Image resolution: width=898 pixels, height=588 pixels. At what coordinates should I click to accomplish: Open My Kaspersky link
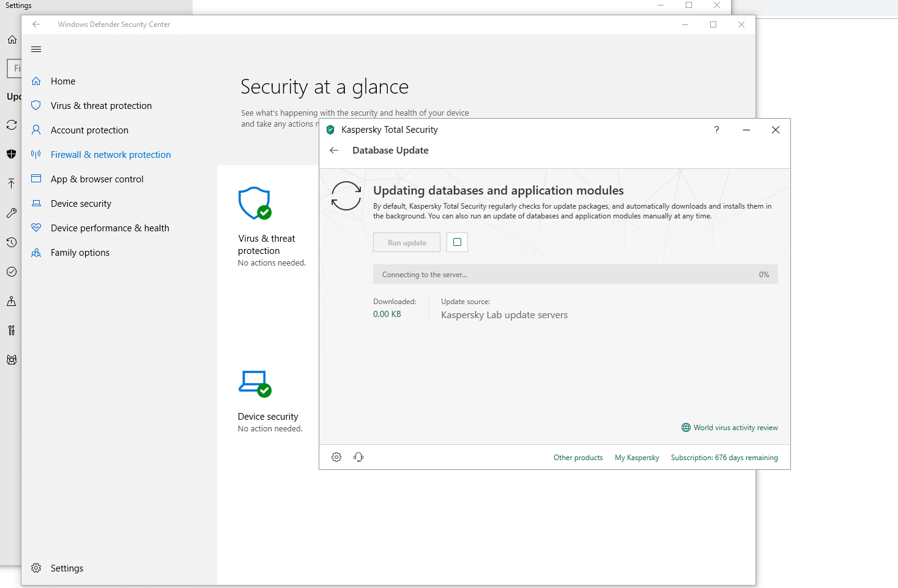[x=637, y=458]
